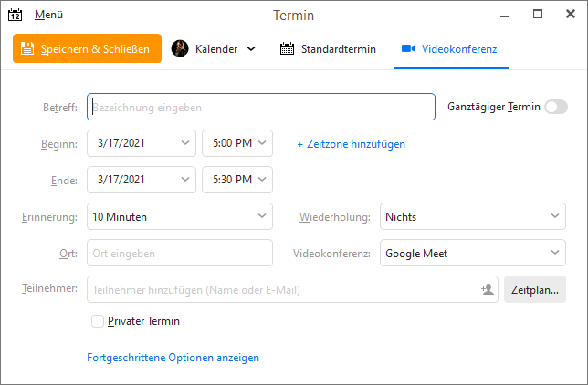Click the floppy disk save icon

tap(27, 48)
